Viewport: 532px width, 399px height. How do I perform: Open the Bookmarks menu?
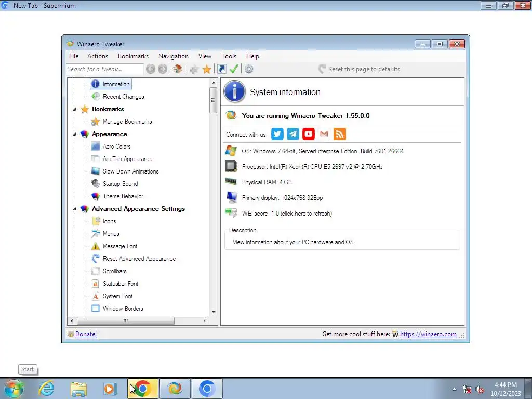133,56
